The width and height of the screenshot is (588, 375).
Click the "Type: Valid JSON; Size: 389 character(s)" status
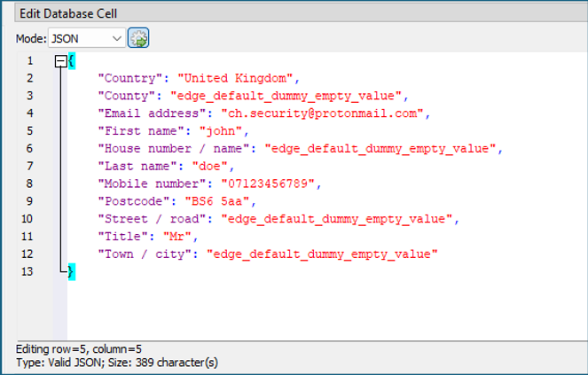tap(117, 363)
